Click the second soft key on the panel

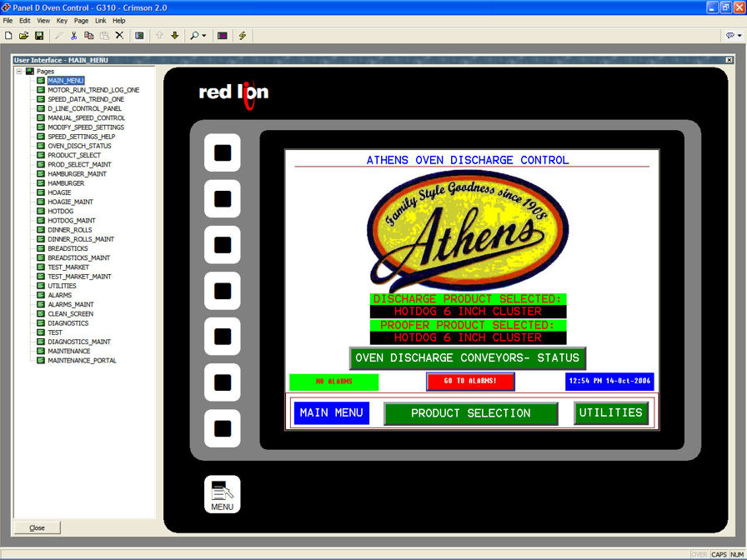click(223, 199)
